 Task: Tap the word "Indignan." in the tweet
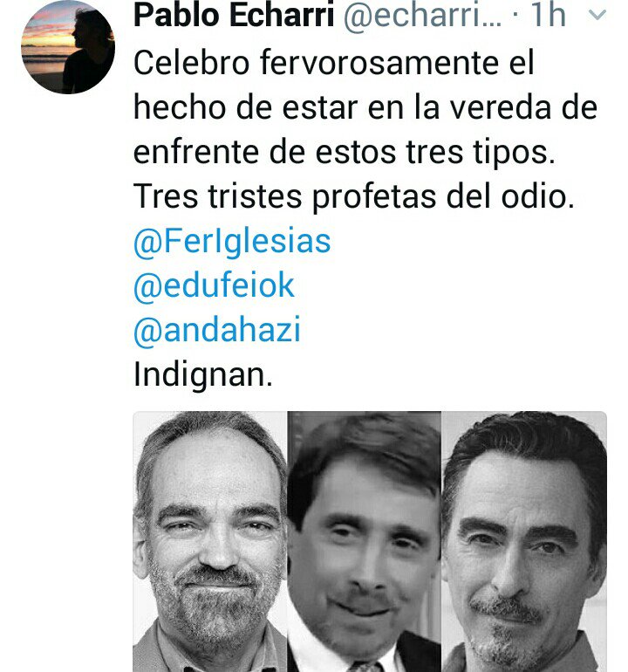[203, 375]
